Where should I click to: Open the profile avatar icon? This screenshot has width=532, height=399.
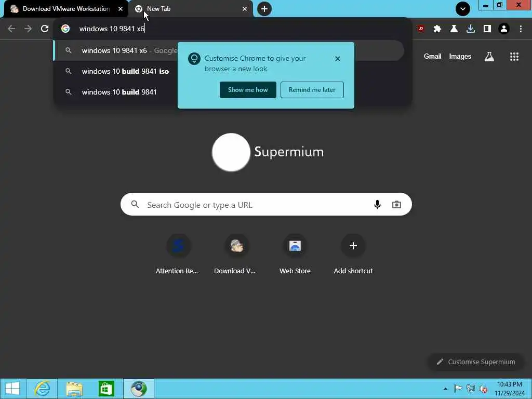pyautogui.click(x=504, y=29)
